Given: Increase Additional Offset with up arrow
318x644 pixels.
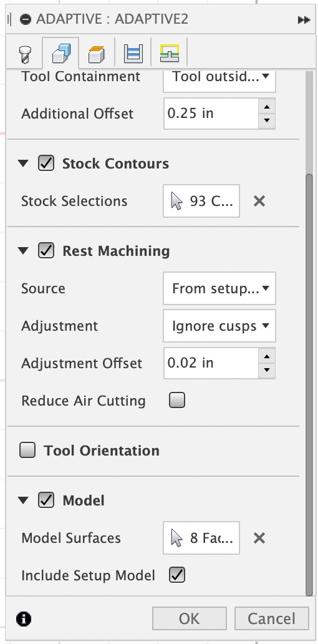Looking at the screenshot, I should click(x=267, y=106).
